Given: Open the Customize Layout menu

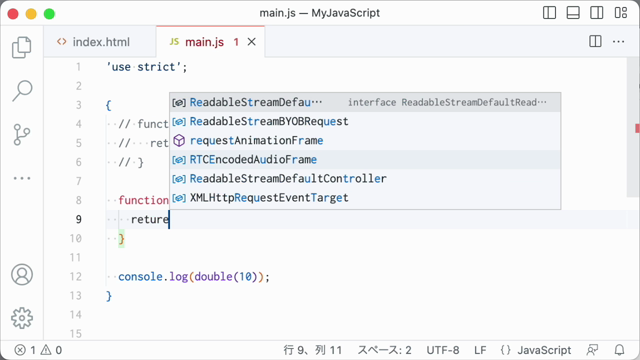Looking at the screenshot, I should click(x=621, y=13).
